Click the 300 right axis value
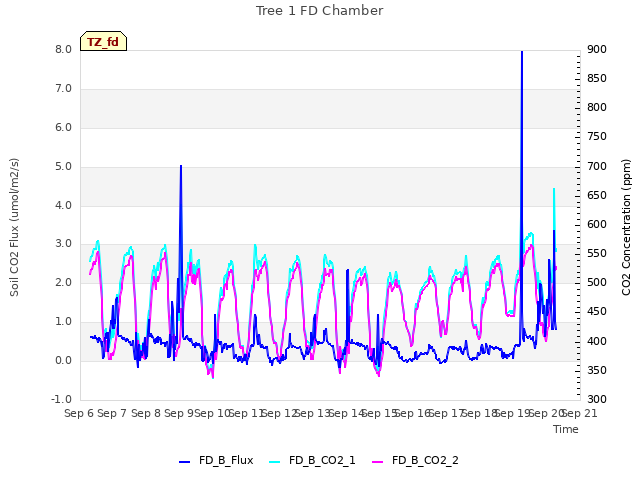 (x=597, y=399)
